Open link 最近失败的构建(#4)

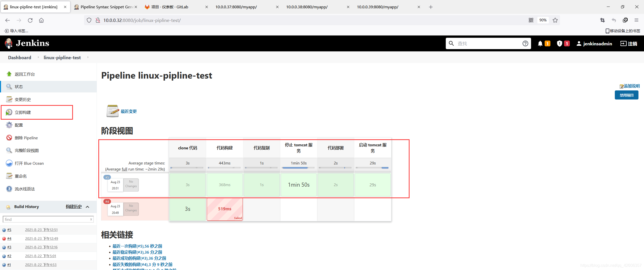[142, 264]
